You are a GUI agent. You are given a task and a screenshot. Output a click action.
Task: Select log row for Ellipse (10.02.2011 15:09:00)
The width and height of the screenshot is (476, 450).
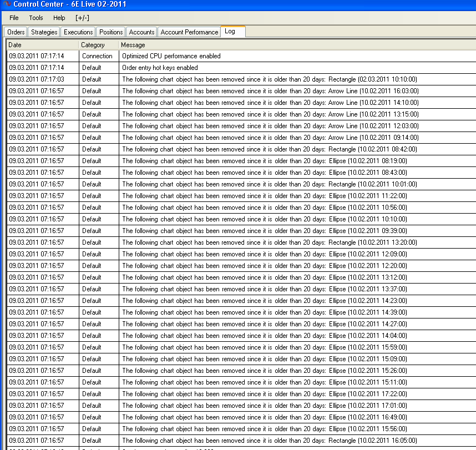point(241,359)
